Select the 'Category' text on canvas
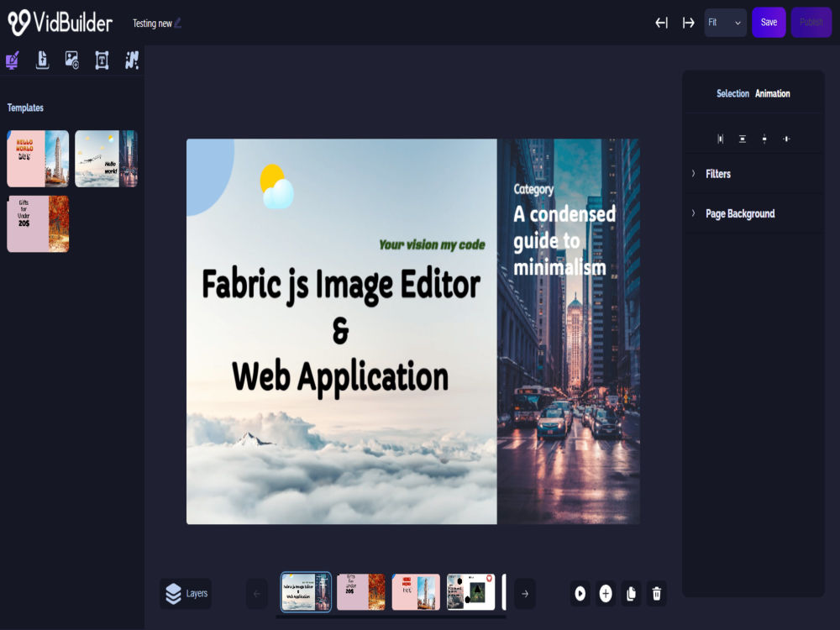Image resolution: width=840 pixels, height=630 pixels. (x=533, y=189)
